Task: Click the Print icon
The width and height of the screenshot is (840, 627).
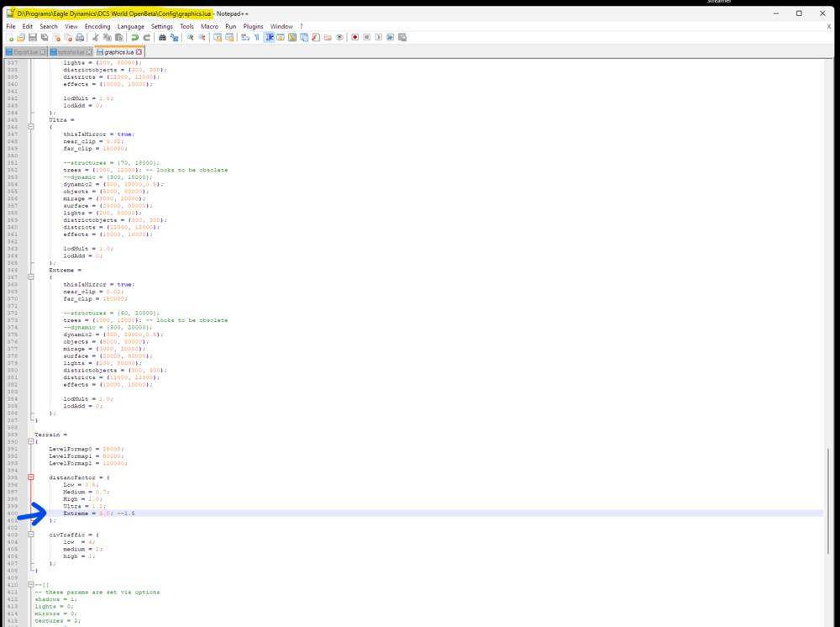Action: coord(80,37)
